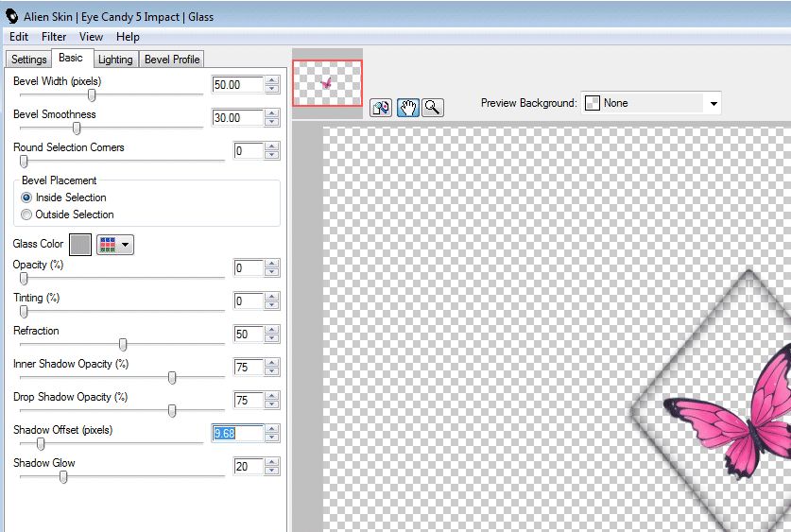
Task: Switch to the Settings tab
Action: (28, 59)
